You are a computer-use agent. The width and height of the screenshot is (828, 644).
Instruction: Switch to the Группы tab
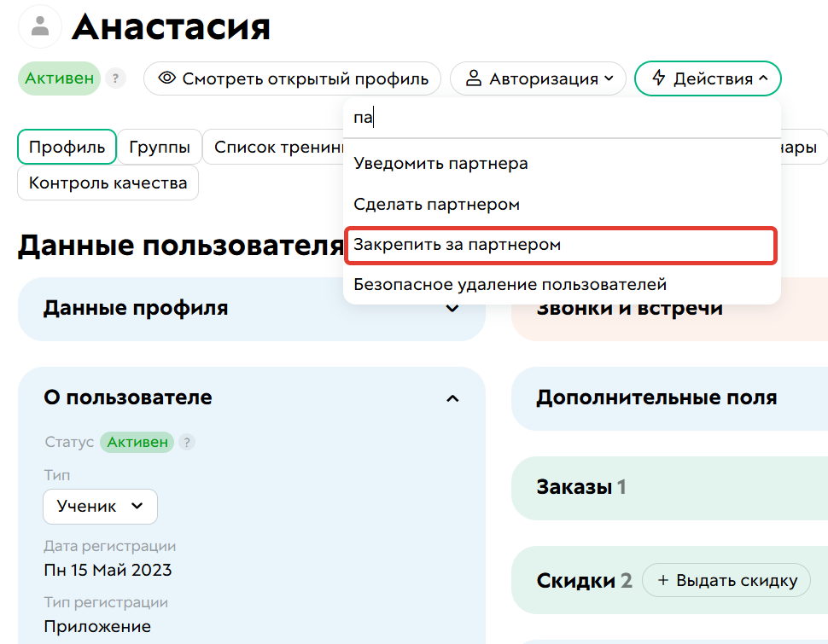[160, 147]
